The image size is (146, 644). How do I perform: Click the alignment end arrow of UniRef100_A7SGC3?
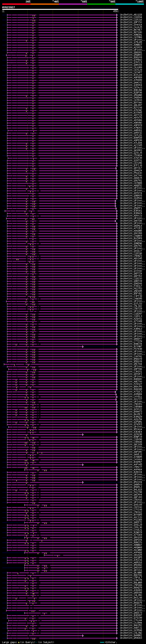116,392
